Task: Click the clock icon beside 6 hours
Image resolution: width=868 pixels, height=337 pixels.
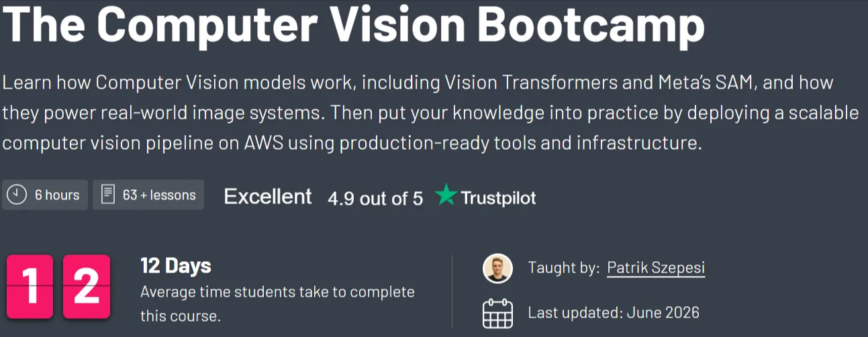Action: (x=16, y=195)
